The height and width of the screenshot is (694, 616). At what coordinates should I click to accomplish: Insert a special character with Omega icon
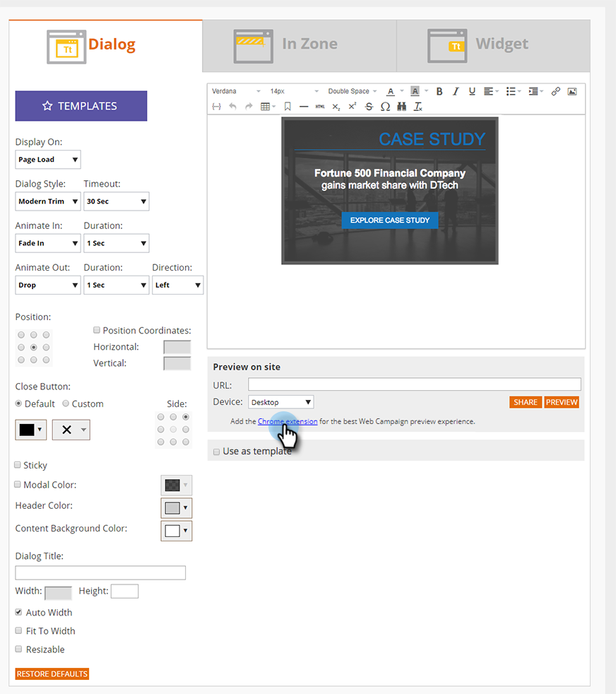click(x=386, y=106)
